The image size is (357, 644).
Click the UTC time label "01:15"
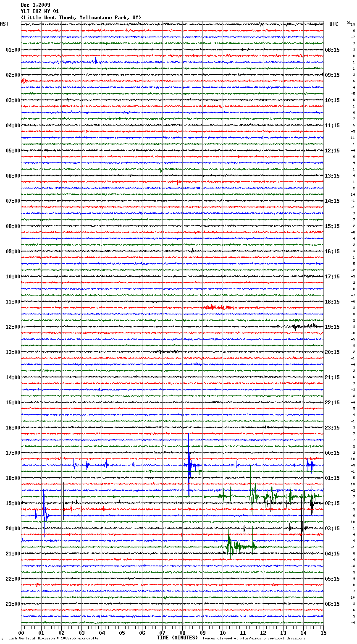[332, 478]
